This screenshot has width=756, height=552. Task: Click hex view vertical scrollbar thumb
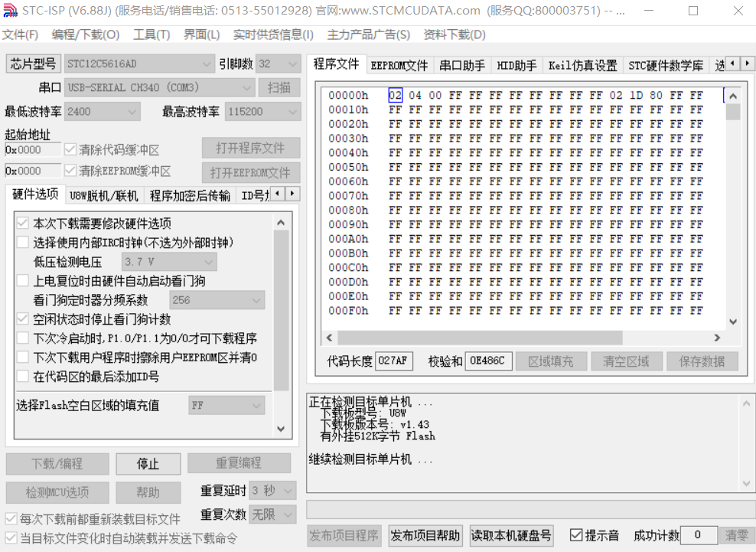click(733, 112)
